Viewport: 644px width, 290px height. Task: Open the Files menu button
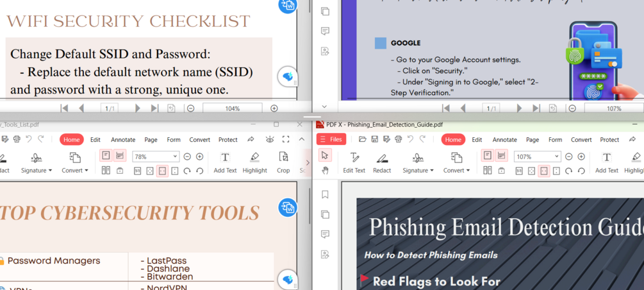pos(331,139)
